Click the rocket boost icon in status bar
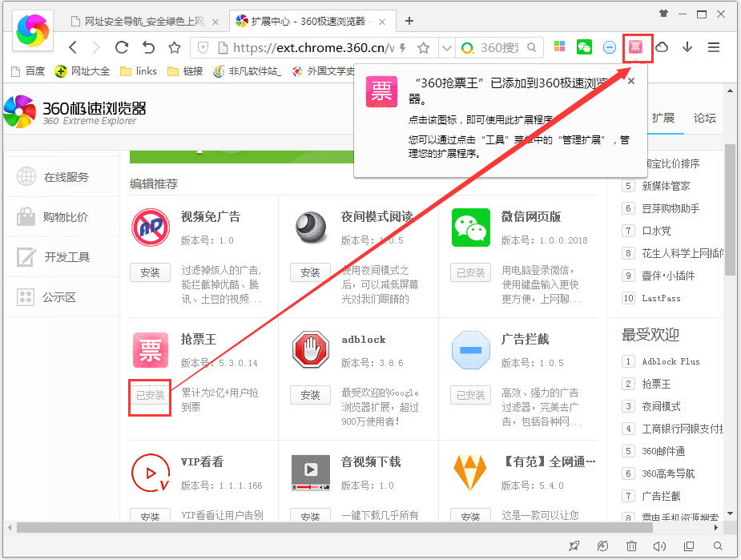The image size is (741, 560). (x=574, y=546)
